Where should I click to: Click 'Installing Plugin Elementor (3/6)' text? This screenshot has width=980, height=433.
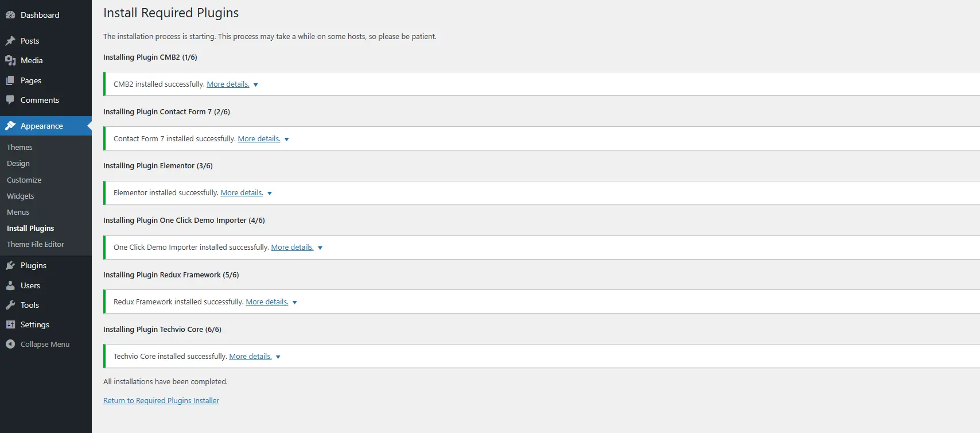[158, 165]
